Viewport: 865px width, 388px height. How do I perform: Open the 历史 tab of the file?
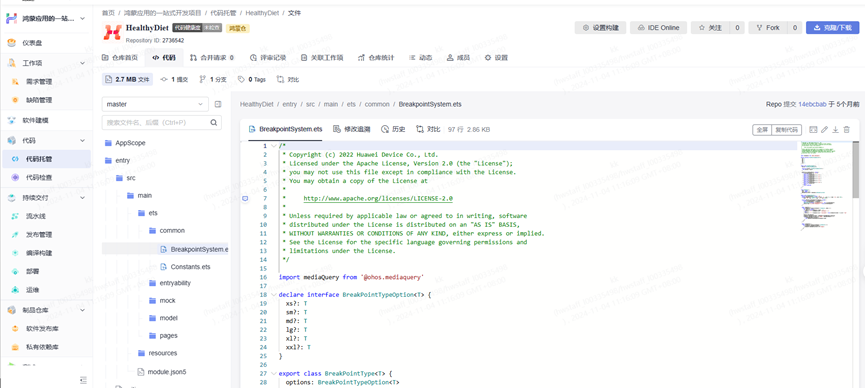393,129
